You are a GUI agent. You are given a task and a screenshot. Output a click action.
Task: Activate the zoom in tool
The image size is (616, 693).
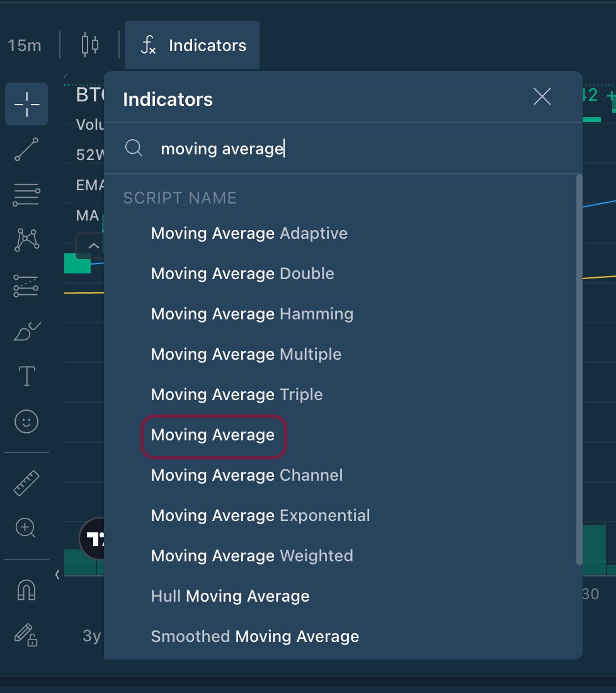point(26,528)
